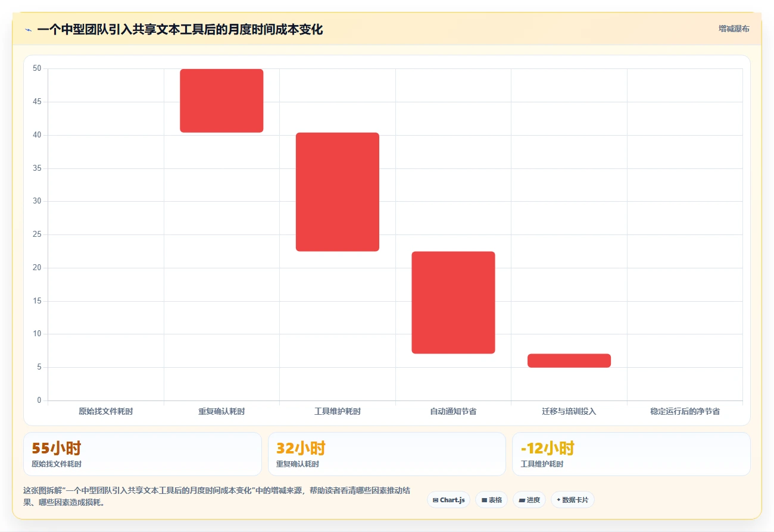Click the y-axis value 40
The image size is (774, 532).
[x=37, y=135]
